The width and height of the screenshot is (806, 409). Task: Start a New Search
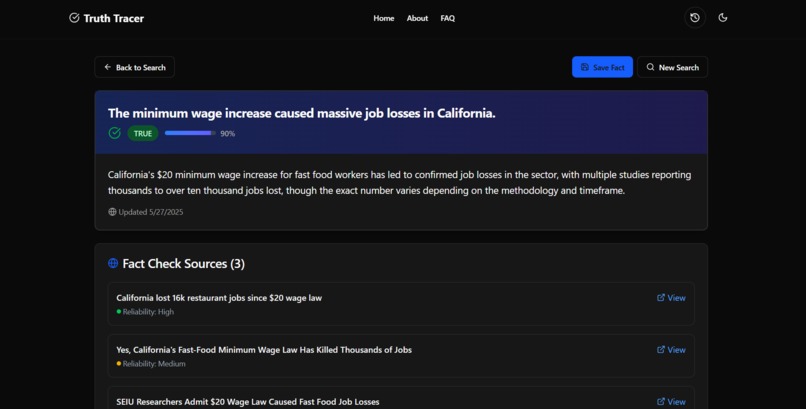pos(672,67)
